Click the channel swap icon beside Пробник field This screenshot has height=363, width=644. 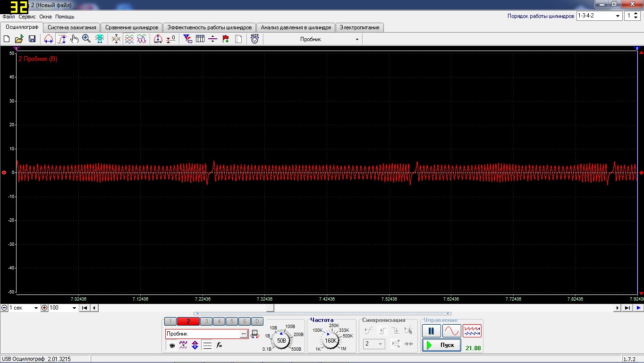click(x=255, y=334)
